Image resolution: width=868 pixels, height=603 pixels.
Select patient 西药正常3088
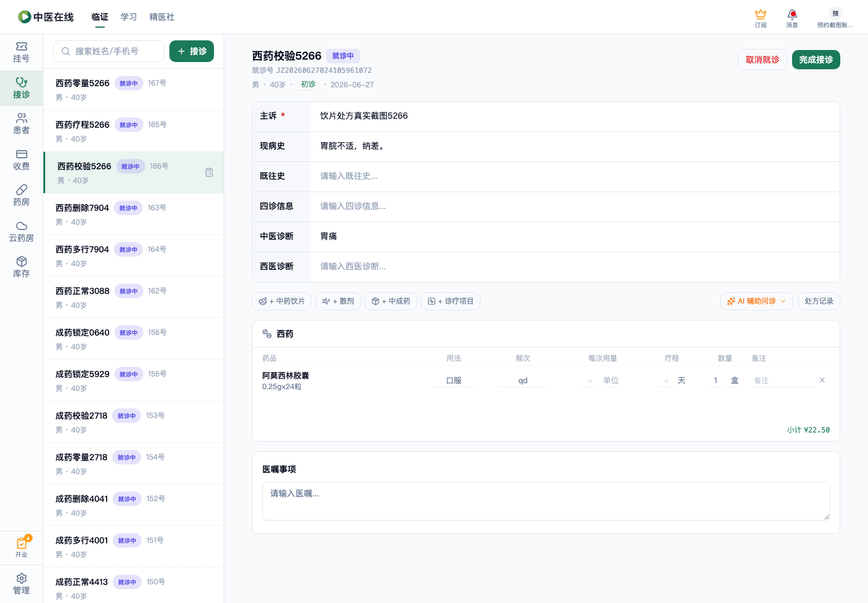tap(133, 297)
